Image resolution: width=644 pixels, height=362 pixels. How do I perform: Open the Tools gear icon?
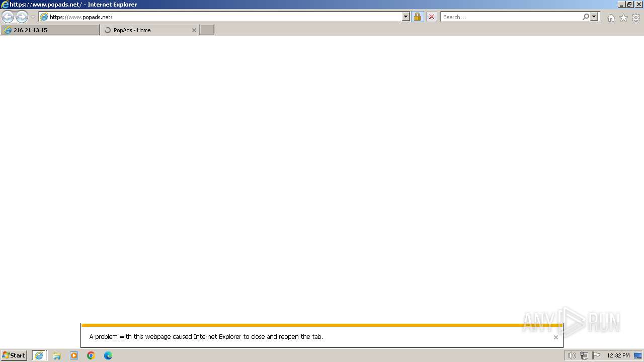click(x=636, y=18)
